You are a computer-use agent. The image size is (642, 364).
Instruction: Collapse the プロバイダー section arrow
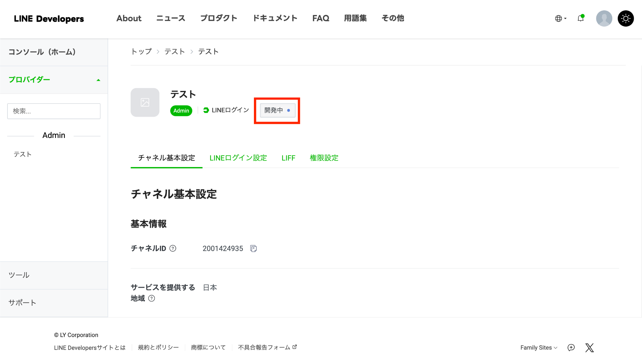[98, 80]
